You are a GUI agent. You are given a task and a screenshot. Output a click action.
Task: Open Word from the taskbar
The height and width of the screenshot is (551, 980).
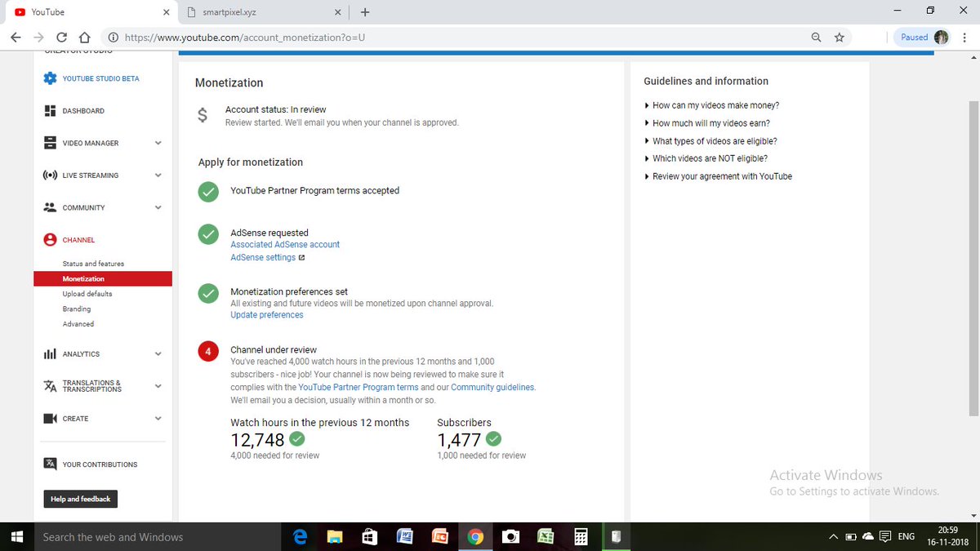coord(404,537)
